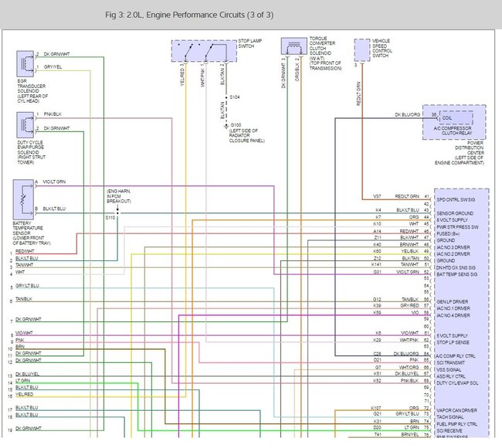502x448 pixels.
Task: Click 'IAC NO.1 DRIVER' pin label
Action: [x=453, y=308]
